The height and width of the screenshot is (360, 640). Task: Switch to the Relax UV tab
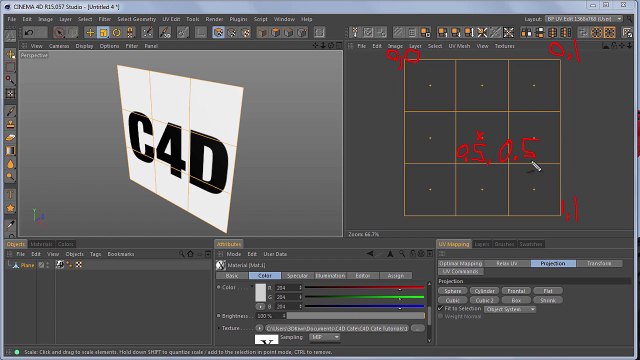(507, 264)
